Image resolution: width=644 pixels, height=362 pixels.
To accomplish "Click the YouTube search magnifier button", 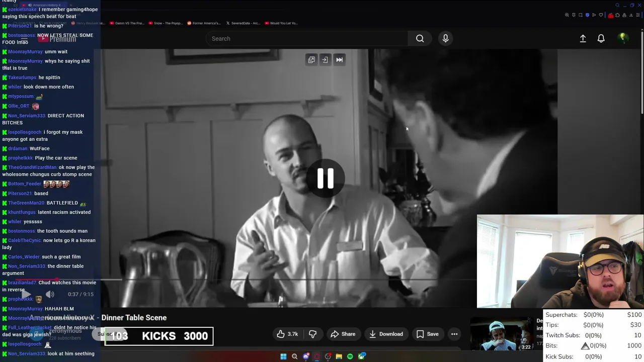I will pyautogui.click(x=420, y=39).
